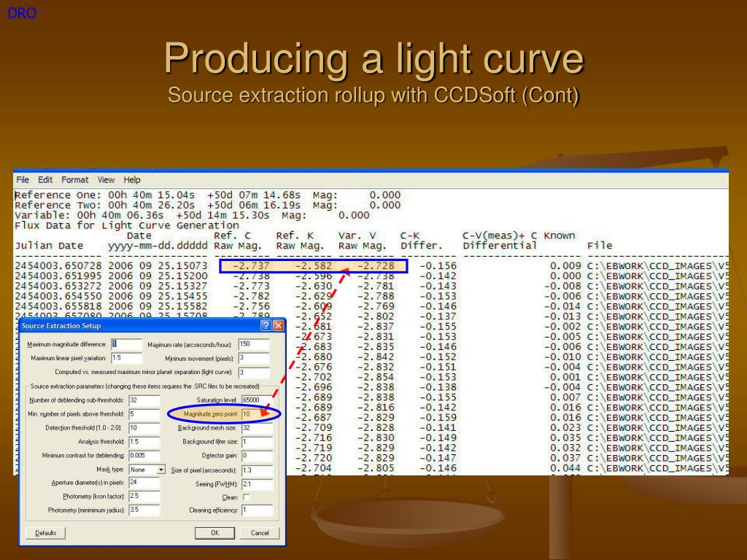
Task: Click the Reference One coordinates line
Action: (207, 195)
